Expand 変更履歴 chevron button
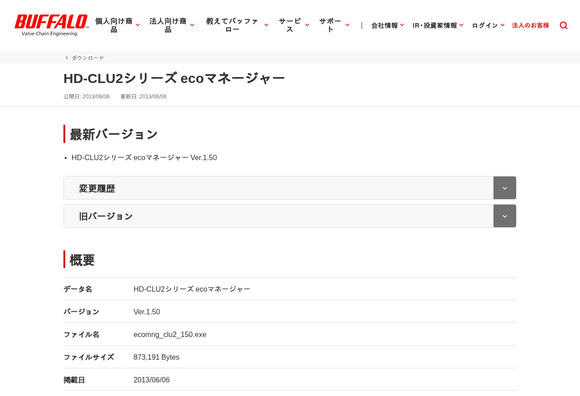 pos(505,188)
